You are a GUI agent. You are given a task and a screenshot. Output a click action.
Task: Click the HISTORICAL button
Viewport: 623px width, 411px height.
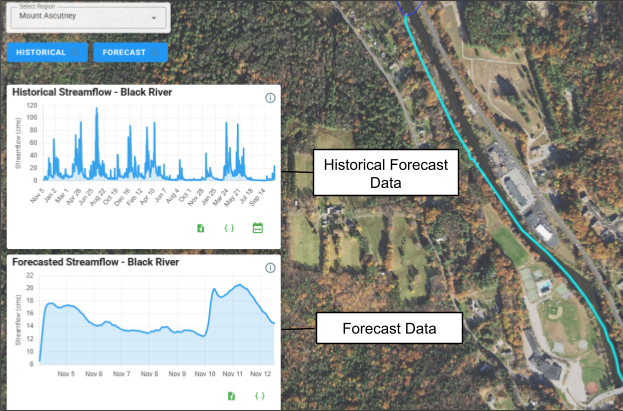[47, 52]
